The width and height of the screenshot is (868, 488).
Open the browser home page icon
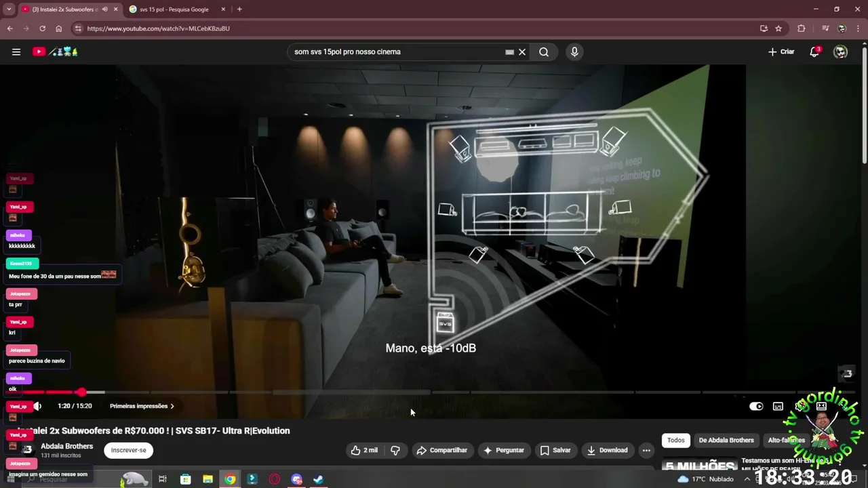pyautogui.click(x=59, y=28)
